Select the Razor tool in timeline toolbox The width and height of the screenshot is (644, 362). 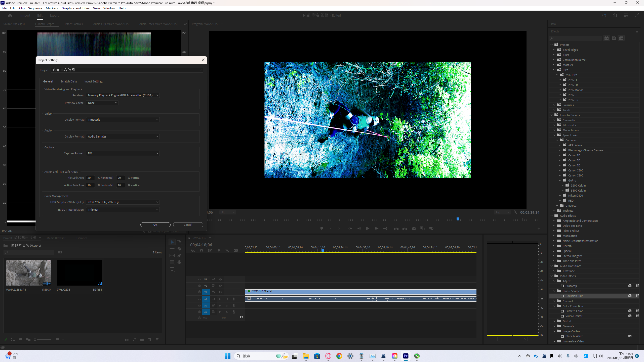click(x=179, y=249)
